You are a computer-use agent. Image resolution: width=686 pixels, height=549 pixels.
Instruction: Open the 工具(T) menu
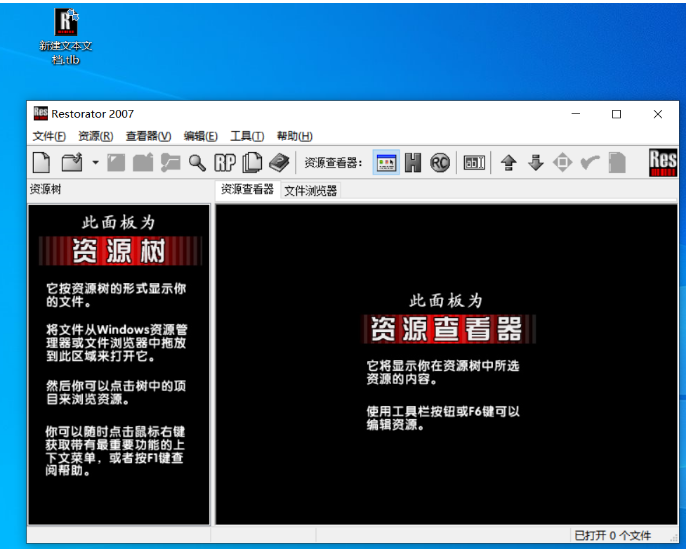tap(247, 136)
